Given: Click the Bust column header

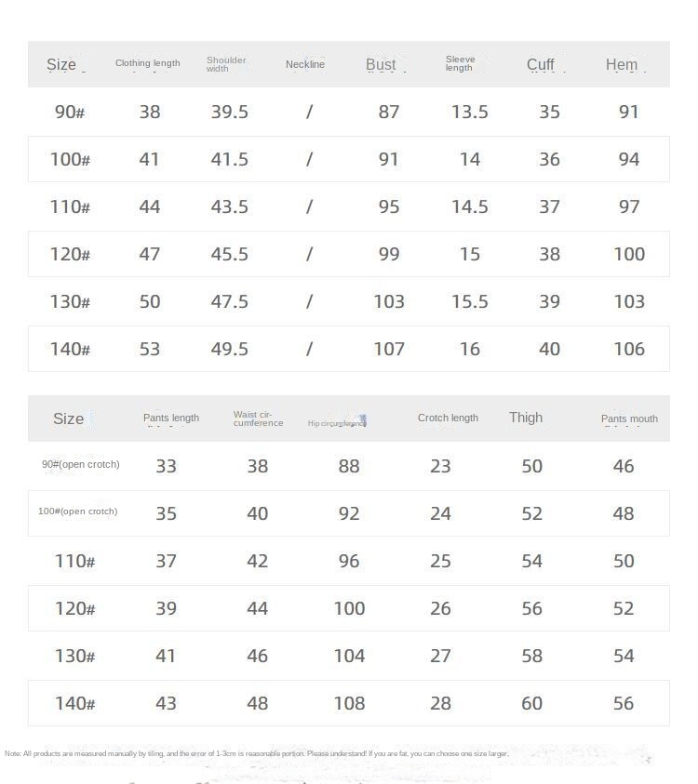Looking at the screenshot, I should (381, 64).
